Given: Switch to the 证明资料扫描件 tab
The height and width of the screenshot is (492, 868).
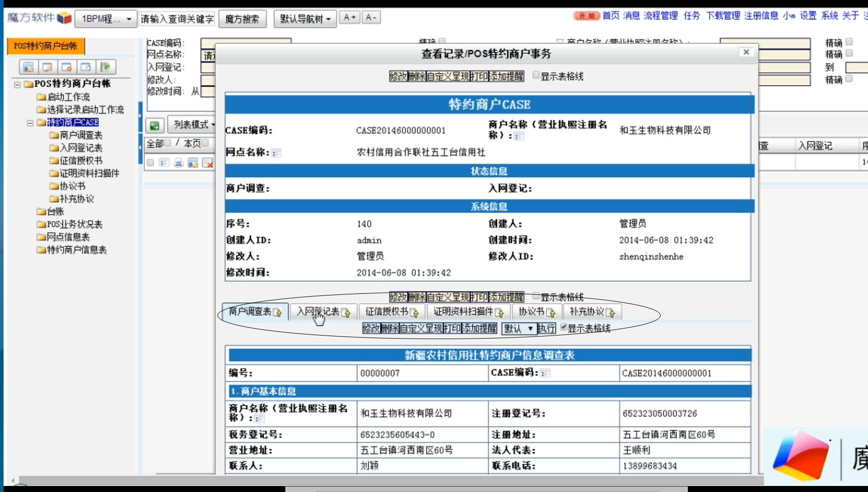Looking at the screenshot, I should (x=468, y=312).
